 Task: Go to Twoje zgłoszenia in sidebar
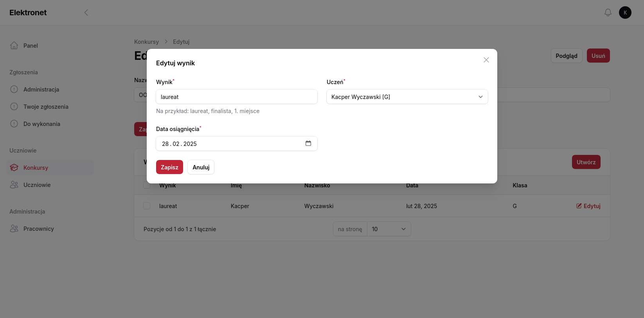click(46, 106)
